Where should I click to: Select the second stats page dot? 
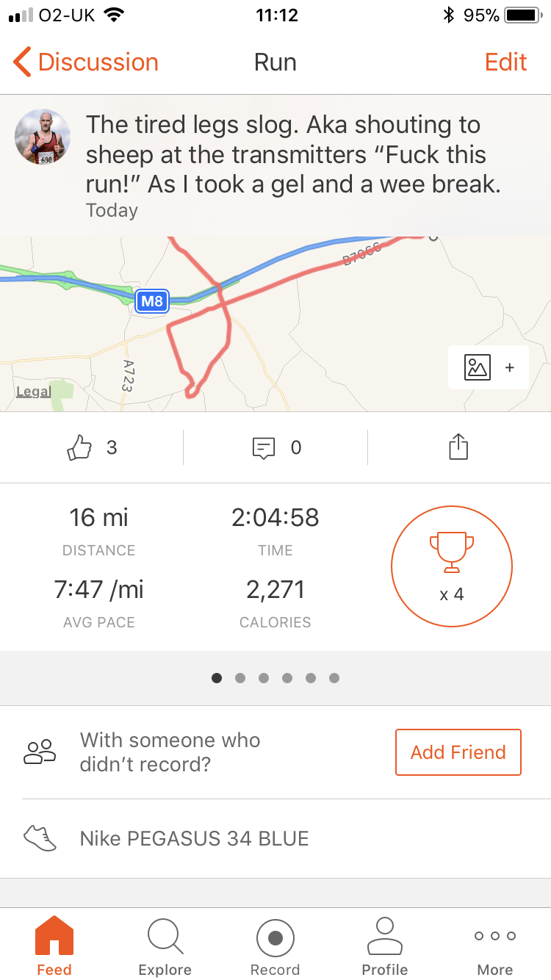[x=240, y=678]
